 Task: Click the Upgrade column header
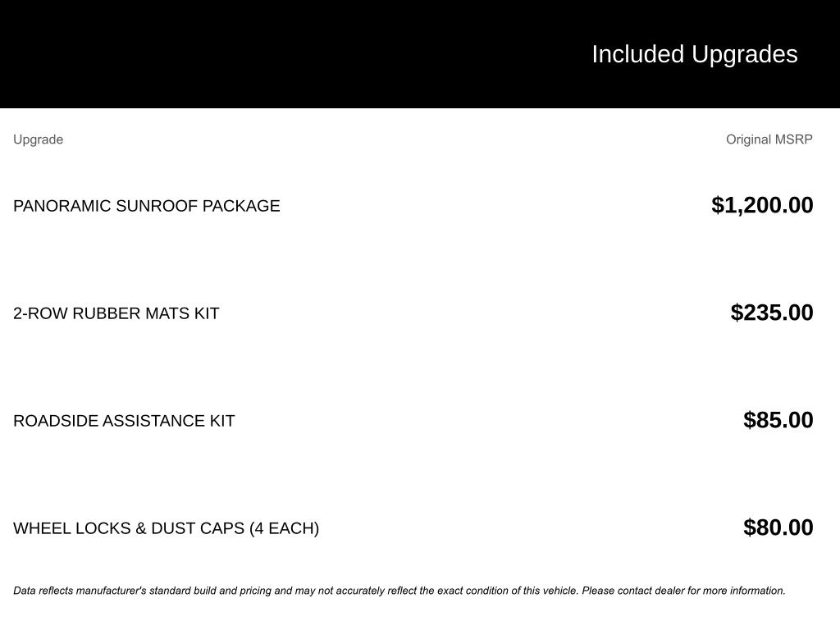coord(38,139)
